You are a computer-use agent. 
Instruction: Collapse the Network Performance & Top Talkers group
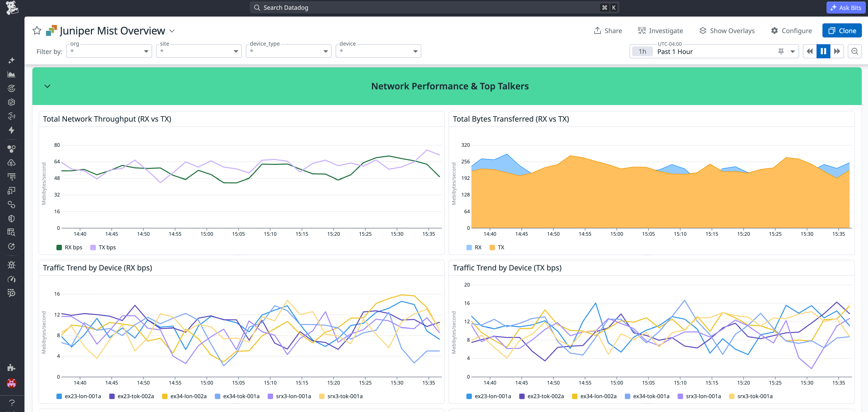[x=47, y=86]
